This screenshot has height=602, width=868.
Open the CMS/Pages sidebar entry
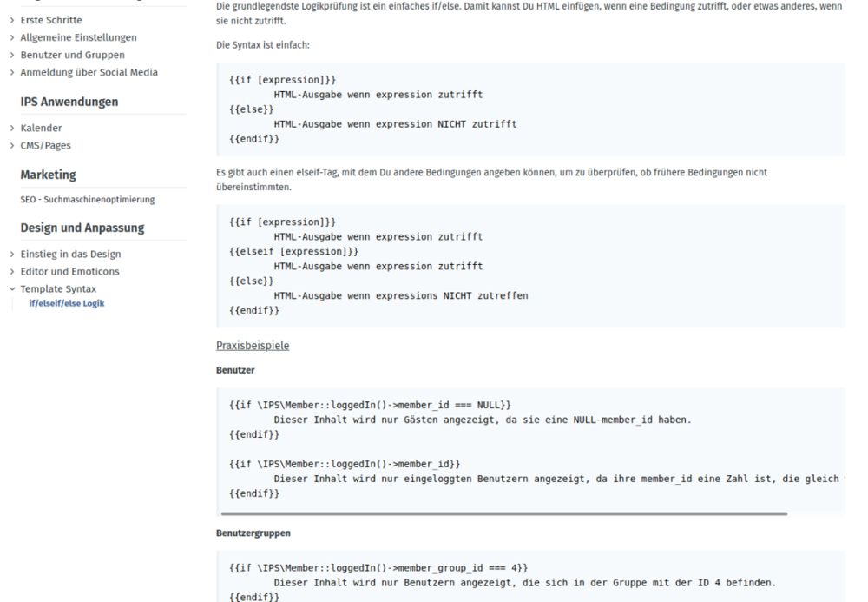46,146
